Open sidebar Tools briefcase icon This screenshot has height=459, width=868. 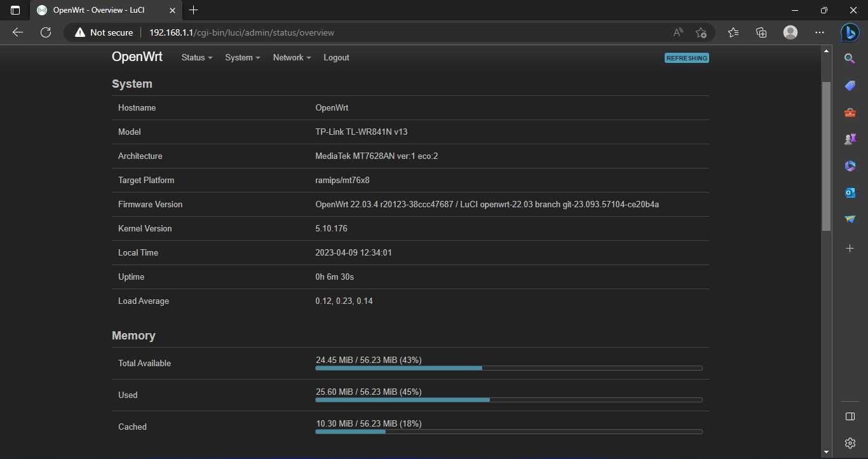pyautogui.click(x=850, y=113)
